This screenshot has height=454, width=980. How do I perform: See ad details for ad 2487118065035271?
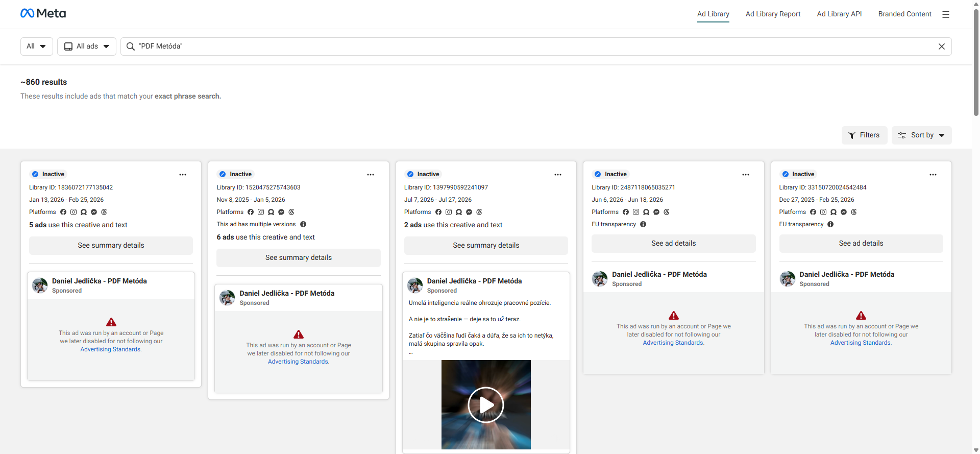pos(674,244)
